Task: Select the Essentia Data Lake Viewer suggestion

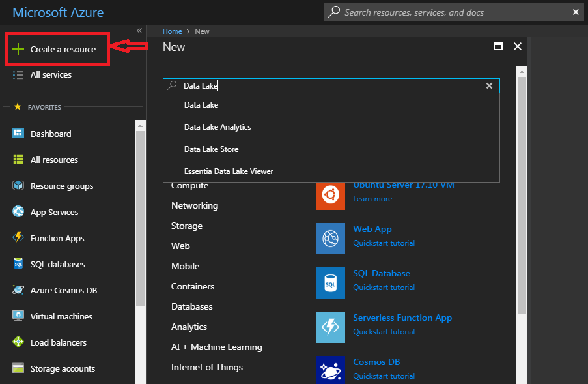Action: (x=331, y=171)
